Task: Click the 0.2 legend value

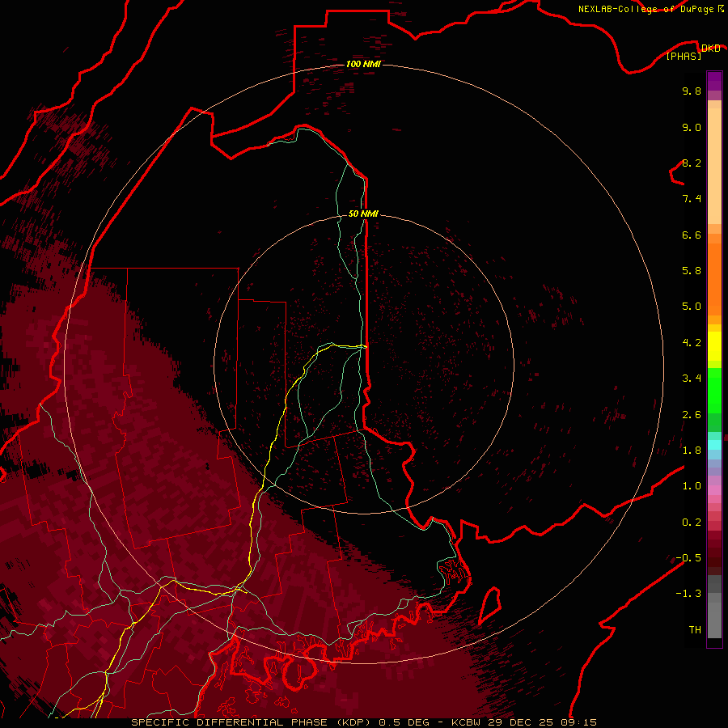Action: pos(692,523)
